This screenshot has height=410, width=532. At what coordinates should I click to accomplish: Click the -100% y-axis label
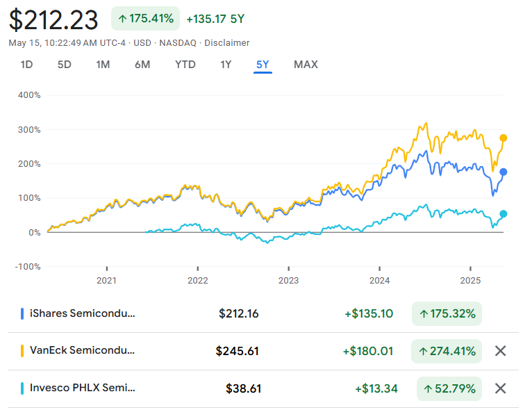pos(28,267)
